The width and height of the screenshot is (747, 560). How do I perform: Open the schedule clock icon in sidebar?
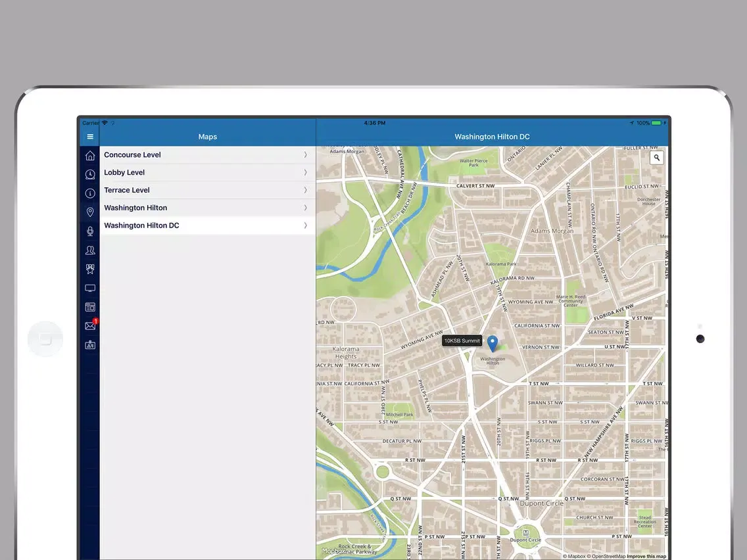90,174
